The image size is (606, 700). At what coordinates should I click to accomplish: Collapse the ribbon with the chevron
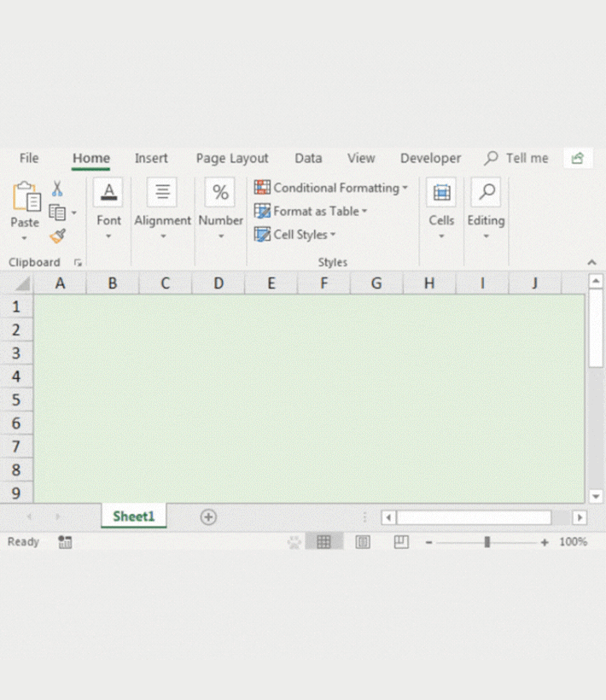(592, 263)
